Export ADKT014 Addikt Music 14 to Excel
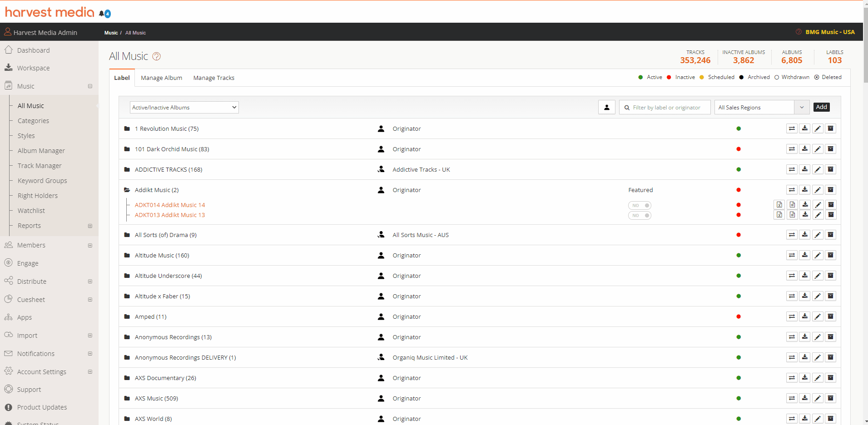868x425 pixels. (779, 205)
